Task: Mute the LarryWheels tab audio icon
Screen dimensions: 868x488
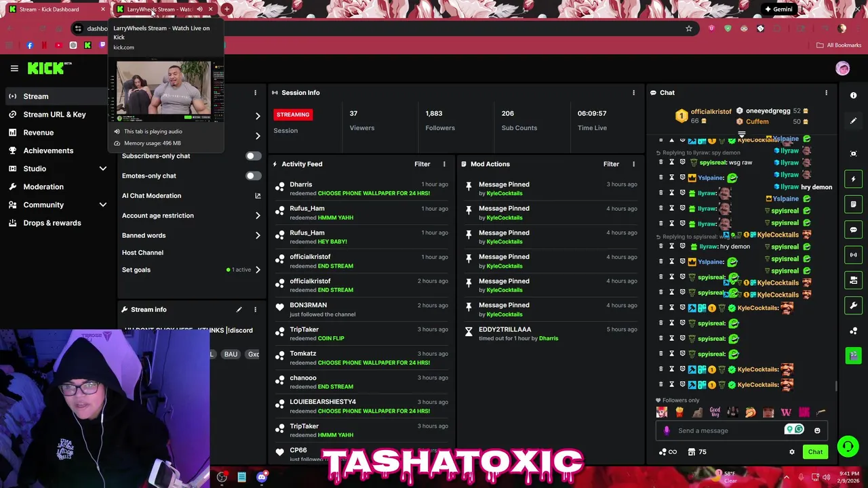Action: pyautogui.click(x=199, y=9)
